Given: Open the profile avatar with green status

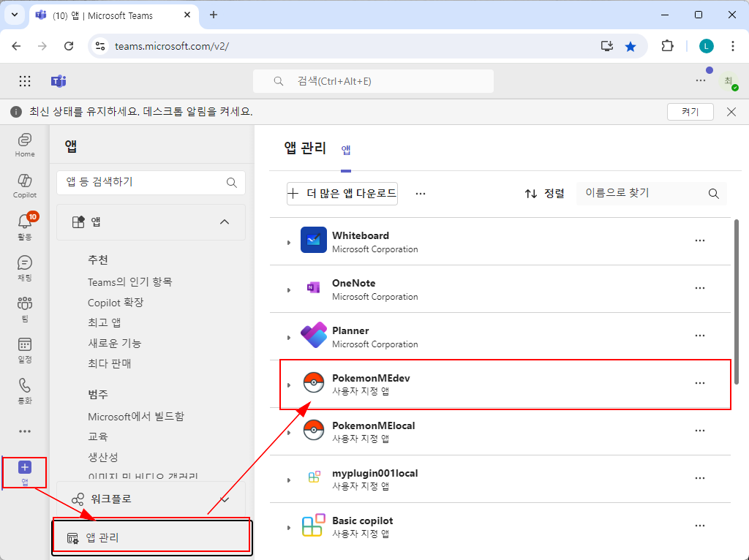Looking at the screenshot, I should click(x=729, y=81).
